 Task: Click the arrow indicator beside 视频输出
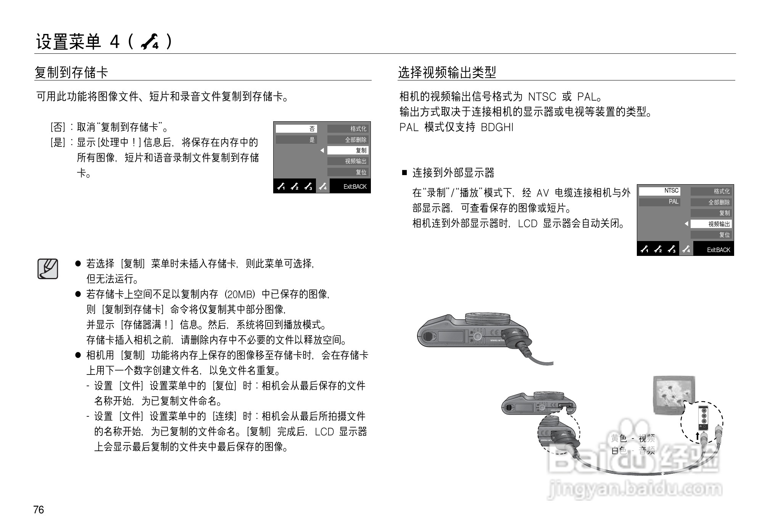pyautogui.click(x=686, y=224)
